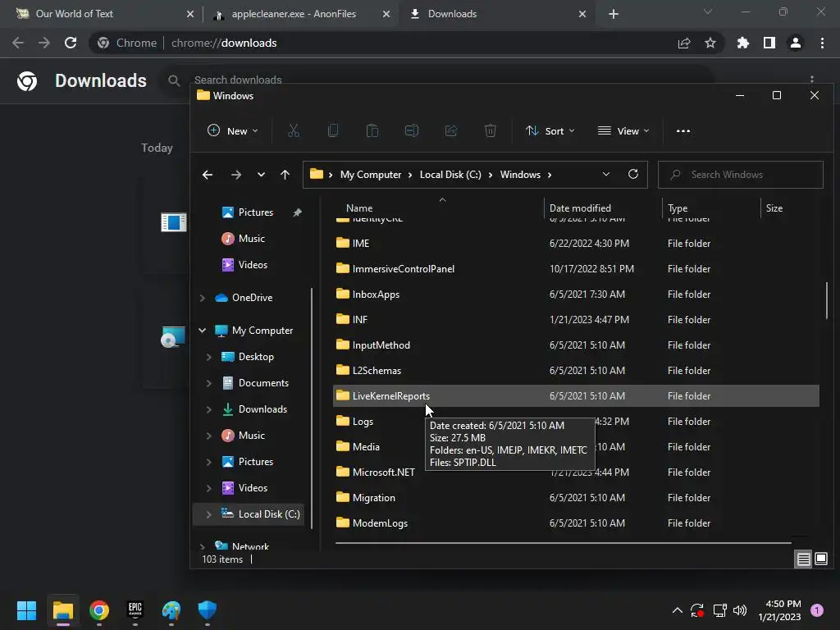Select Network in navigation pane
The width and height of the screenshot is (840, 630).
coord(250,546)
